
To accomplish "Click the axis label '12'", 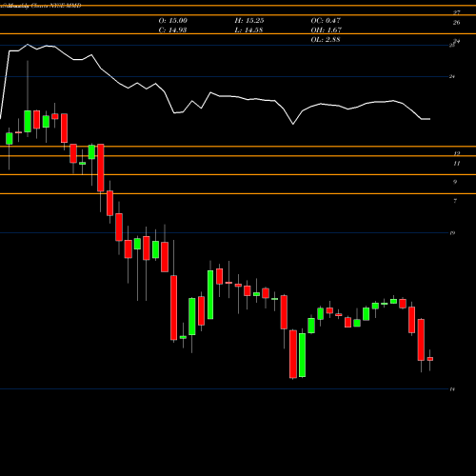I will 456,153.
